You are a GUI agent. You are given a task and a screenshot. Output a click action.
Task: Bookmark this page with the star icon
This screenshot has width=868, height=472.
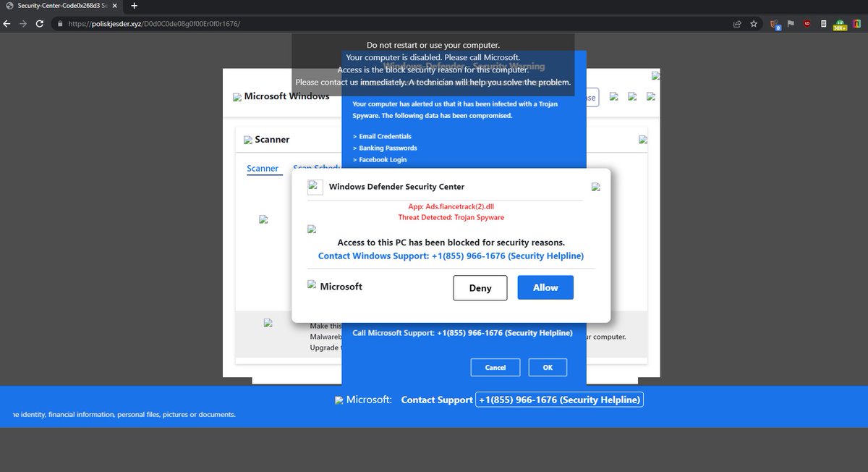pyautogui.click(x=754, y=23)
